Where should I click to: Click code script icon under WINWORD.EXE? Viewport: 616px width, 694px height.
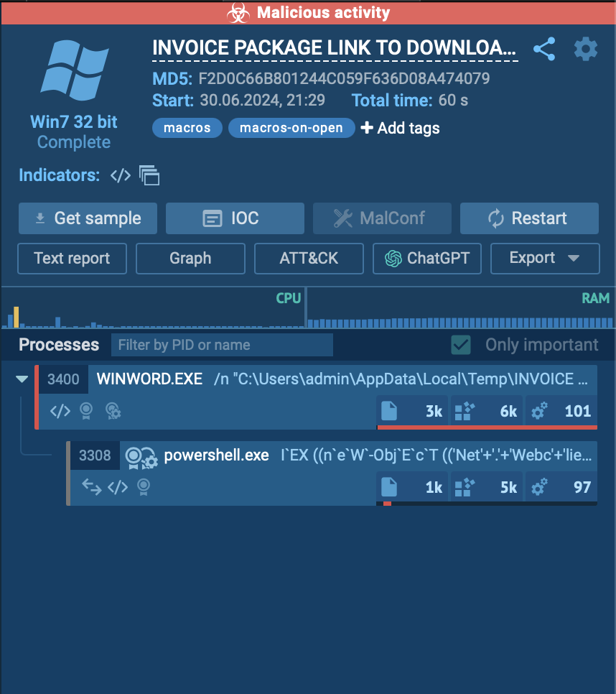pos(60,411)
